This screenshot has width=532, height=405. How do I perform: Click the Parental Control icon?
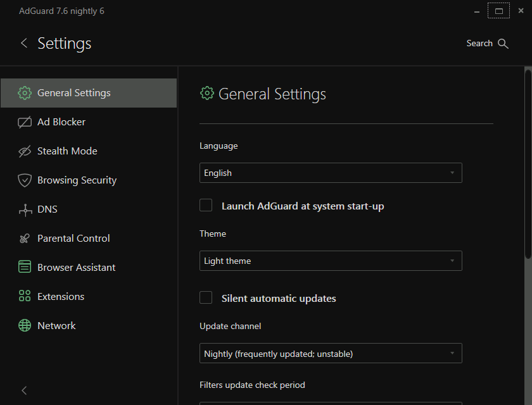click(x=25, y=239)
